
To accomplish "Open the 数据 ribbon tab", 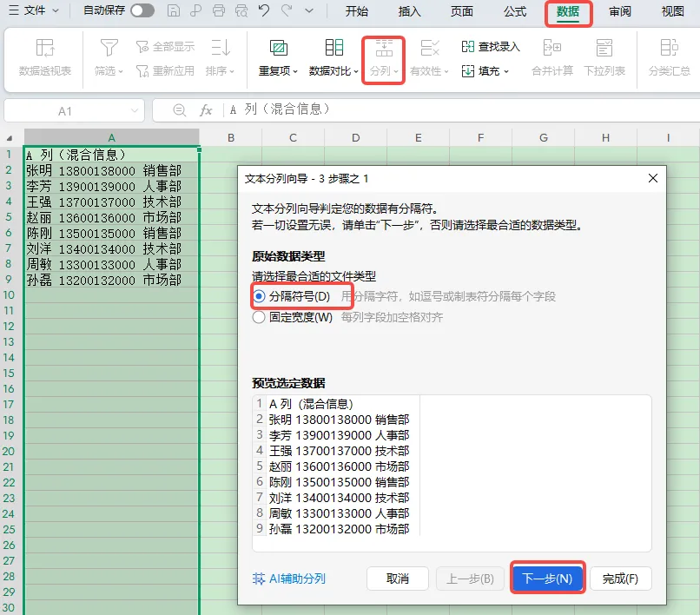I will [x=568, y=12].
